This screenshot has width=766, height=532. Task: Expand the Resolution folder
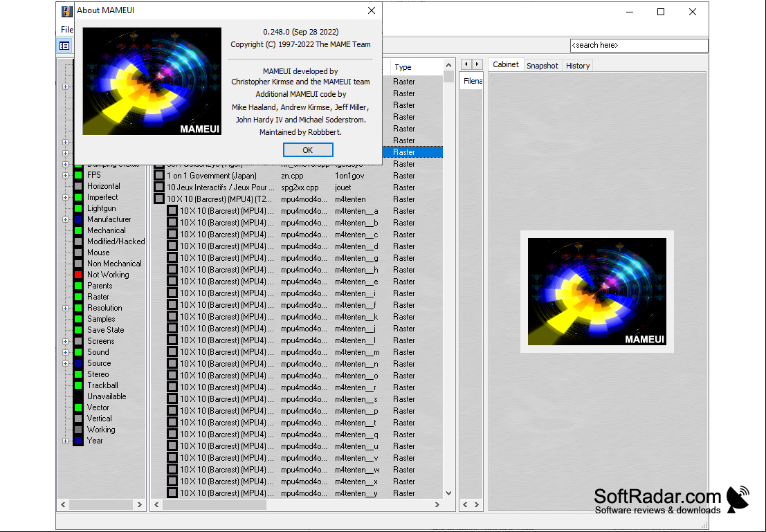(66, 309)
